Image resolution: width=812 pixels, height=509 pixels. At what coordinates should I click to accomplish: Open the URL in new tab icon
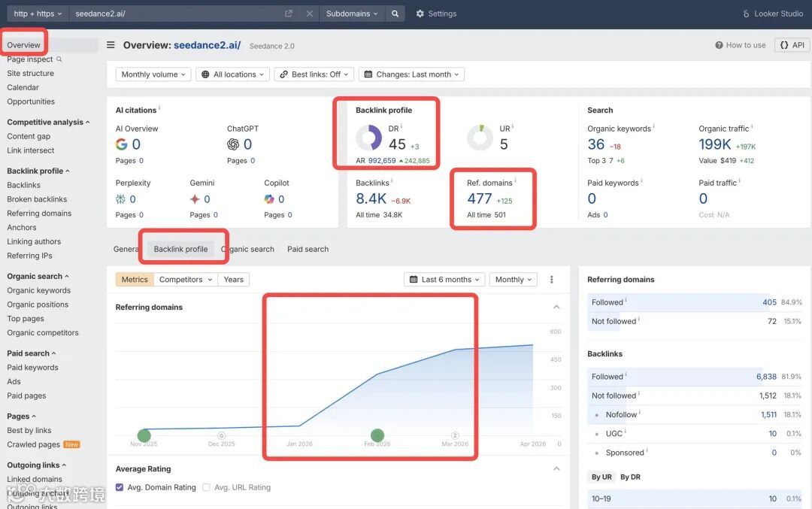(289, 14)
